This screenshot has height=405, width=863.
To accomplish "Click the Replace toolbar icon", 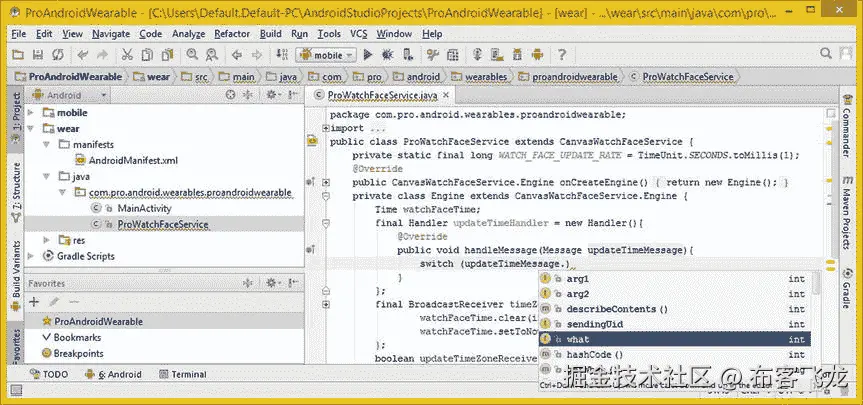I will 211,54.
